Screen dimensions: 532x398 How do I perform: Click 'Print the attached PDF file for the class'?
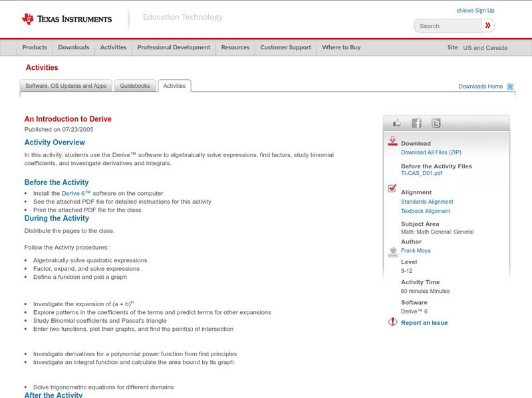(87, 210)
